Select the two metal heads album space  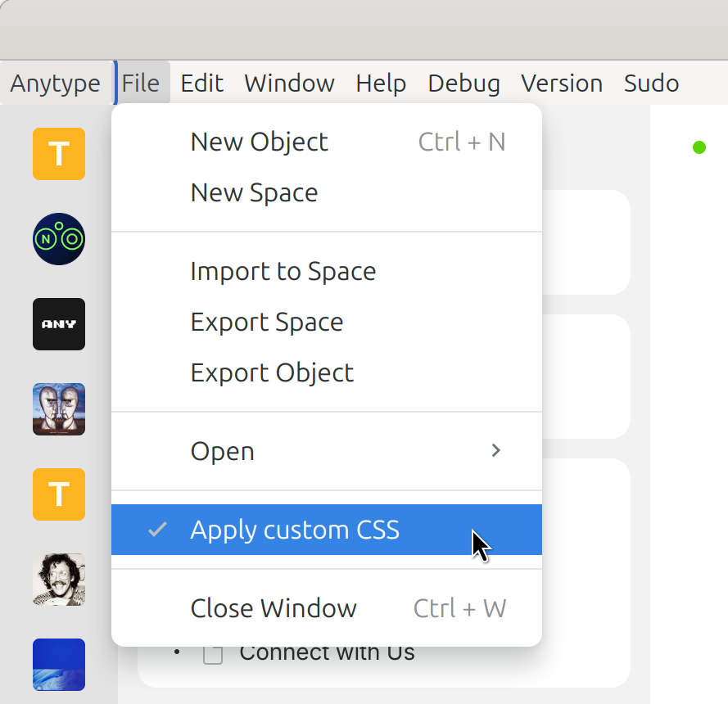59,409
